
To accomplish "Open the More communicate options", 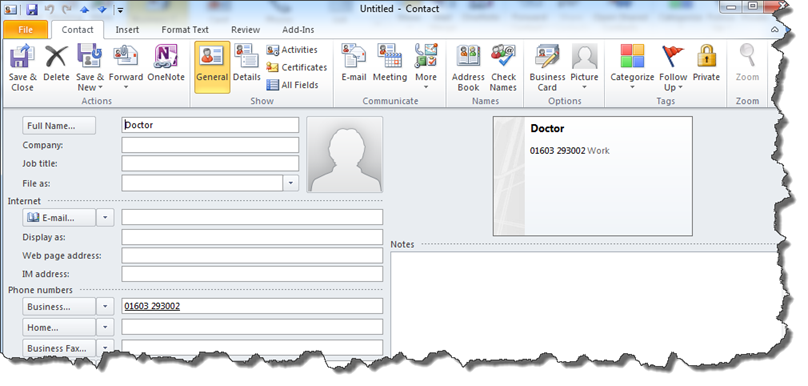I will pos(426,68).
